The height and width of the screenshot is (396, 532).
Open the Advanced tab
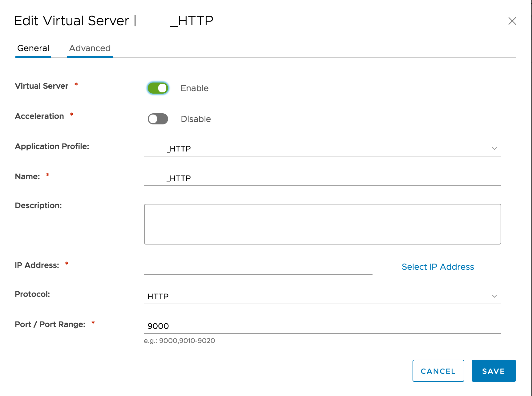click(x=90, y=48)
